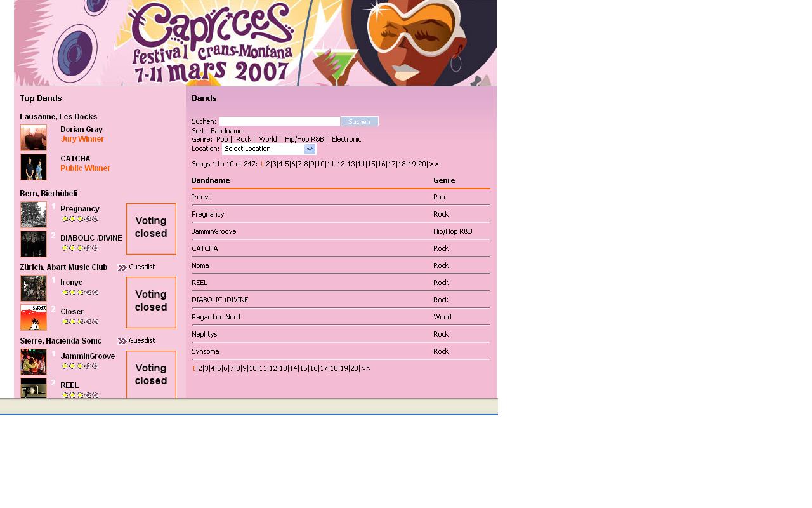Filter bands by Pop genre
Viewport: 812px width, 508px height.
point(222,139)
